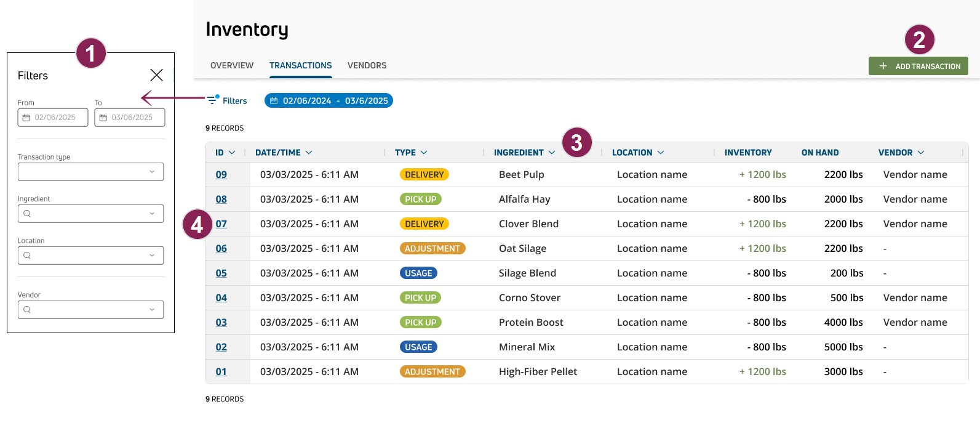Click the Corno Stover ingredient cell

click(530, 298)
